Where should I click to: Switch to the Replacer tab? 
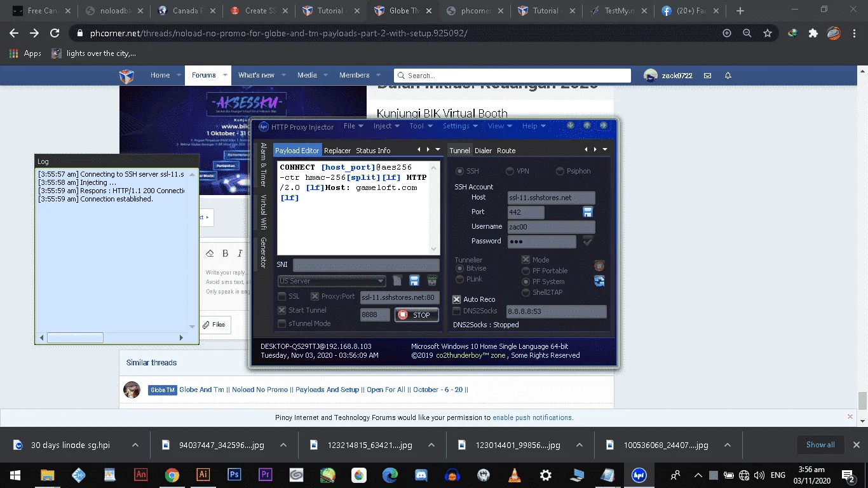tap(337, 151)
